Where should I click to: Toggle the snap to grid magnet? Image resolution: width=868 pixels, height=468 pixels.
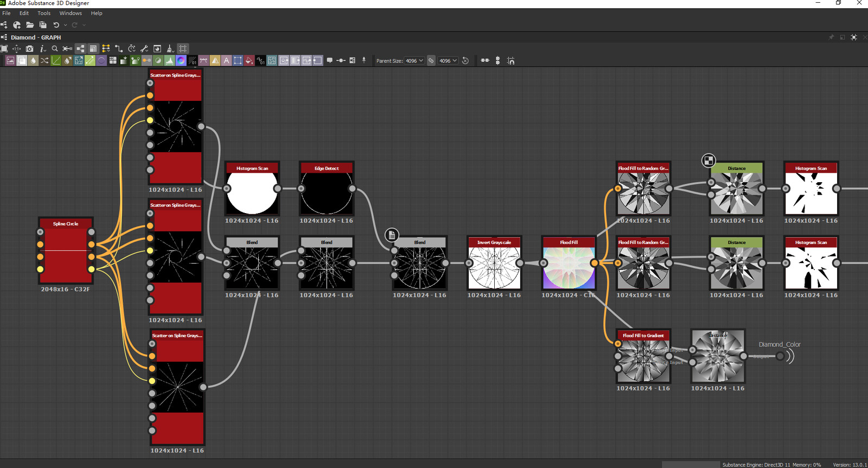(510, 60)
